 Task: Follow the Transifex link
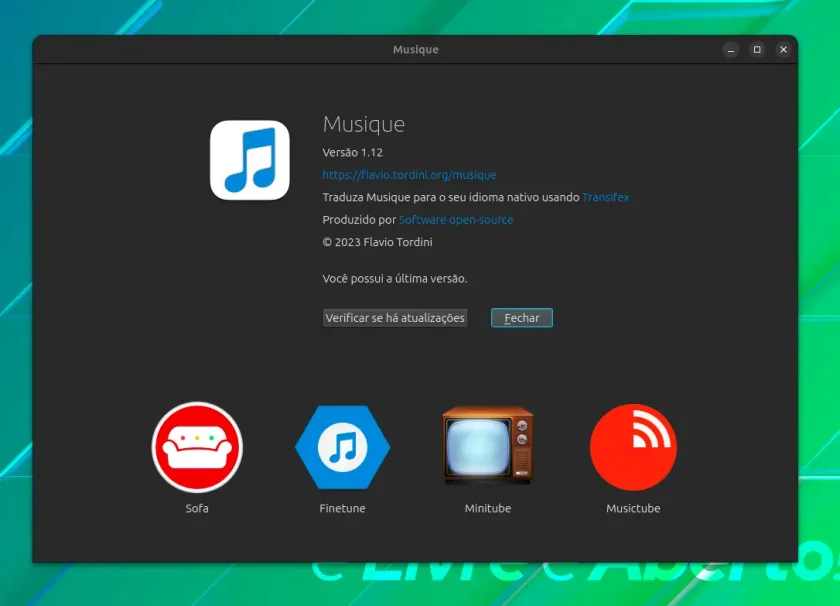(605, 197)
